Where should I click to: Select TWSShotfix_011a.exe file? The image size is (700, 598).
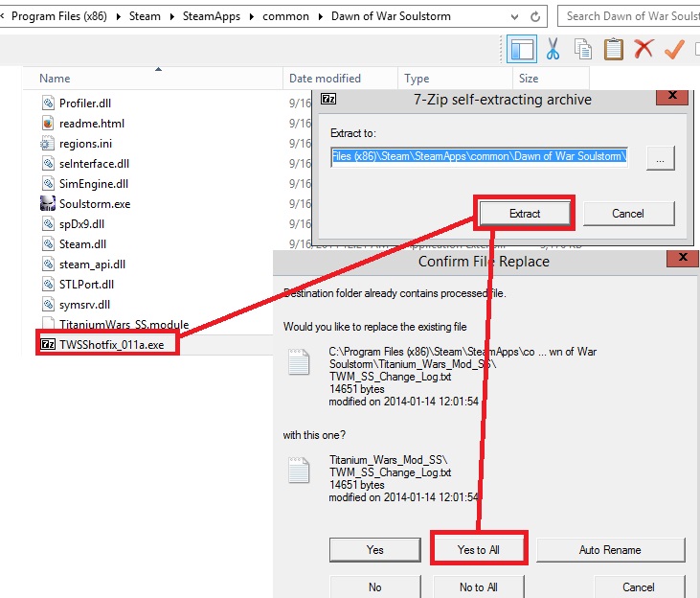tap(112, 345)
